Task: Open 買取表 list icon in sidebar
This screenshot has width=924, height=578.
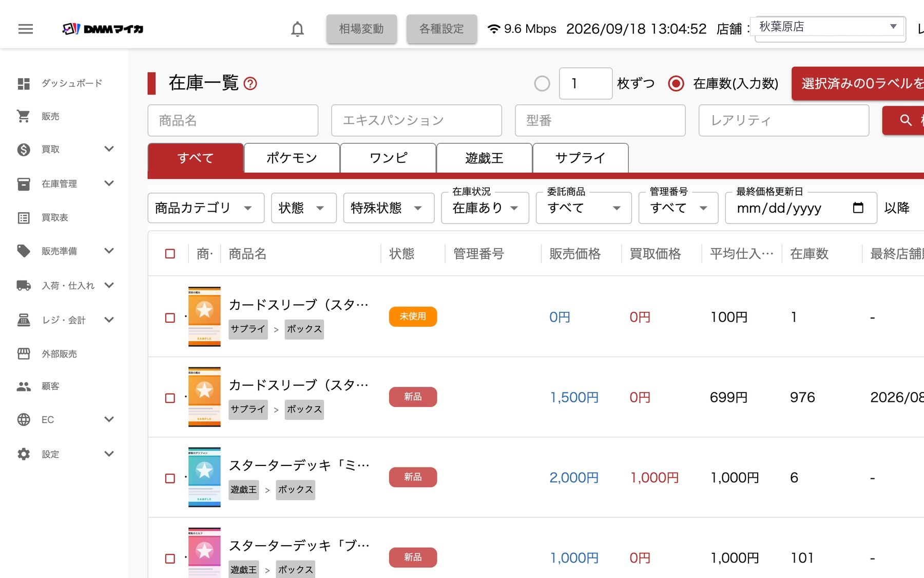Action: 24,218
